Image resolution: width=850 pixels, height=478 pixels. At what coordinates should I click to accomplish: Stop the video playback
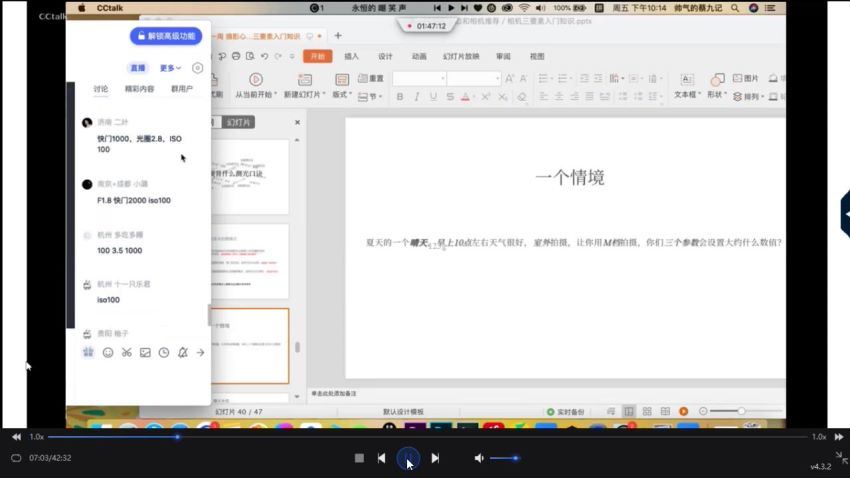coord(359,458)
